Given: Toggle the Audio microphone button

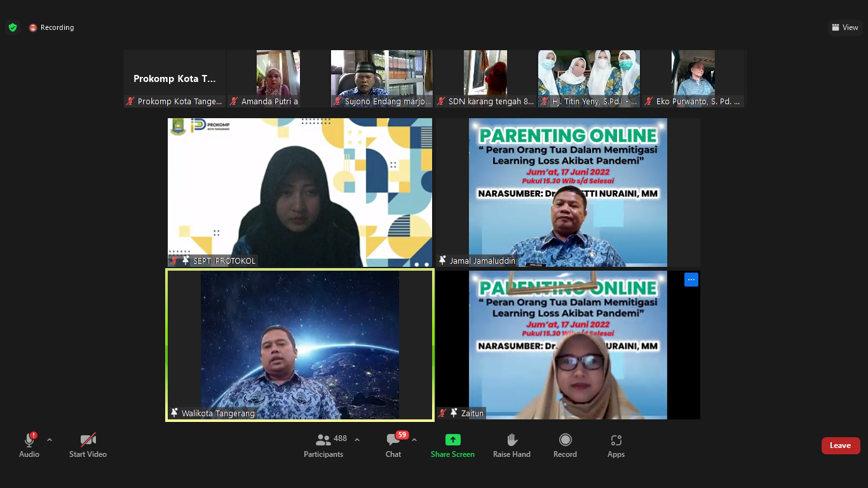Looking at the screenshot, I should [29, 445].
